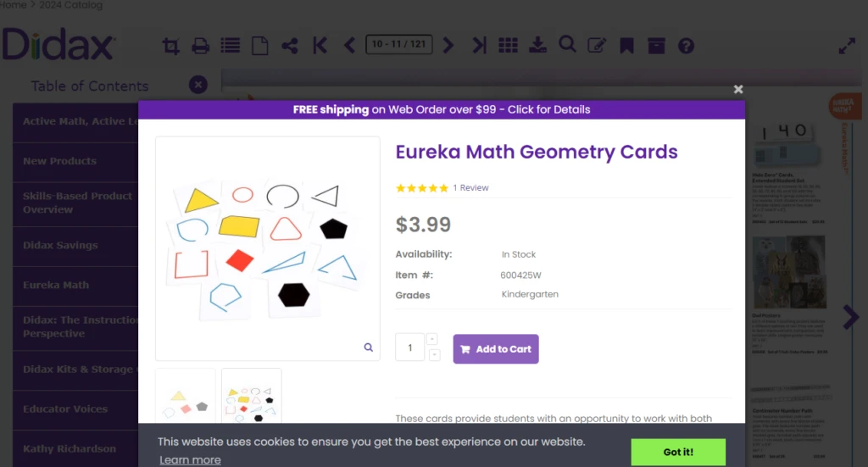The image size is (868, 467).
Task: Open the help question mark icon
Action: pos(686,46)
